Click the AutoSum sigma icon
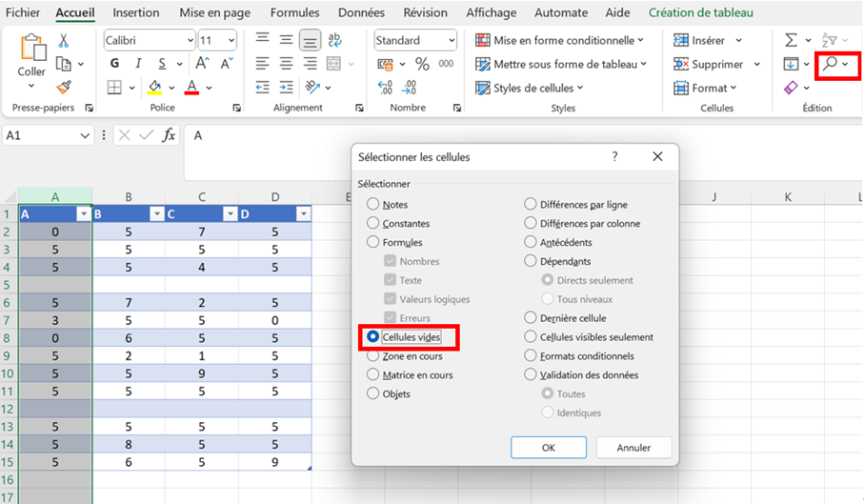Image resolution: width=864 pixels, height=504 pixels. [x=791, y=40]
